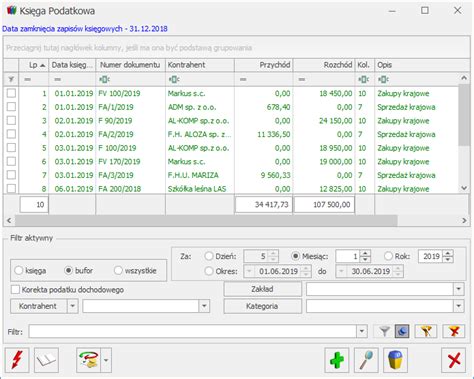This screenshot has height=379, width=474.
Task: Expand the Kategoria dropdown list
Action: (458, 306)
